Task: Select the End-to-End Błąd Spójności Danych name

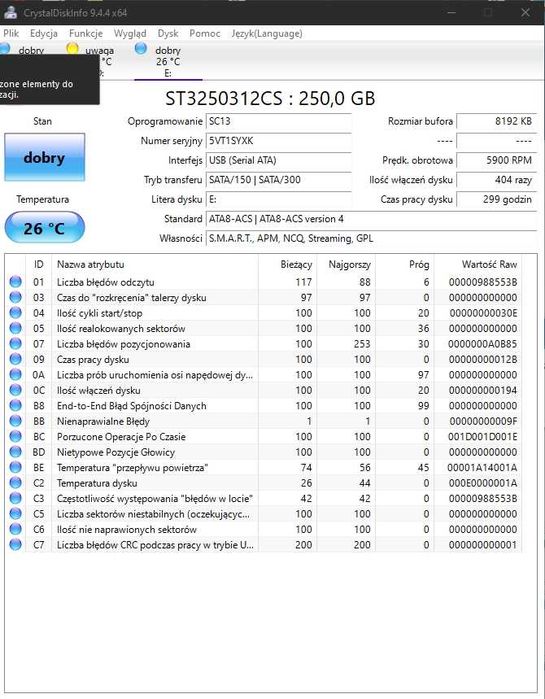Action: [131, 406]
